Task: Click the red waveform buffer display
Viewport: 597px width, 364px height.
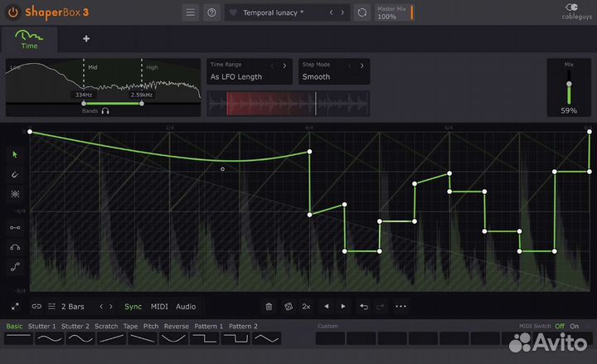Action: pyautogui.click(x=289, y=103)
